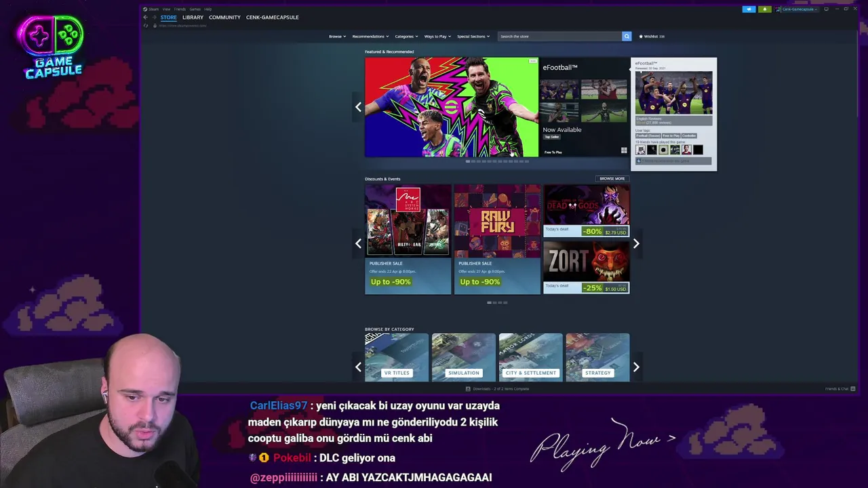Viewport: 868px width, 488px height.
Task: Open the View menu
Action: pos(166,9)
